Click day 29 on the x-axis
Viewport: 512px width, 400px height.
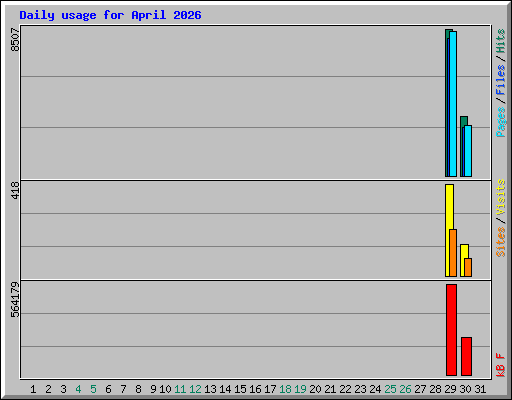pos(450,389)
